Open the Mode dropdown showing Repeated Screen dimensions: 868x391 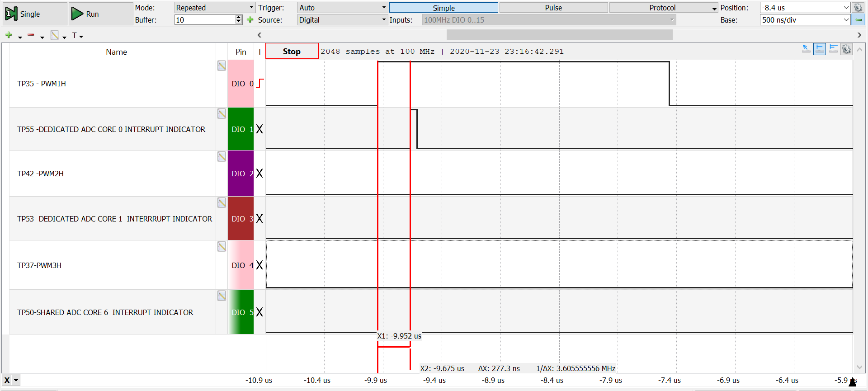pos(215,8)
